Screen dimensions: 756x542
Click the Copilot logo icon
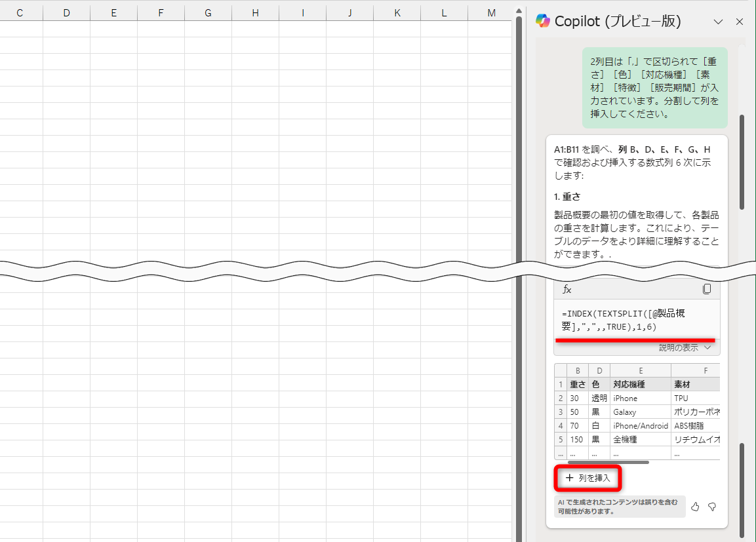tap(543, 21)
